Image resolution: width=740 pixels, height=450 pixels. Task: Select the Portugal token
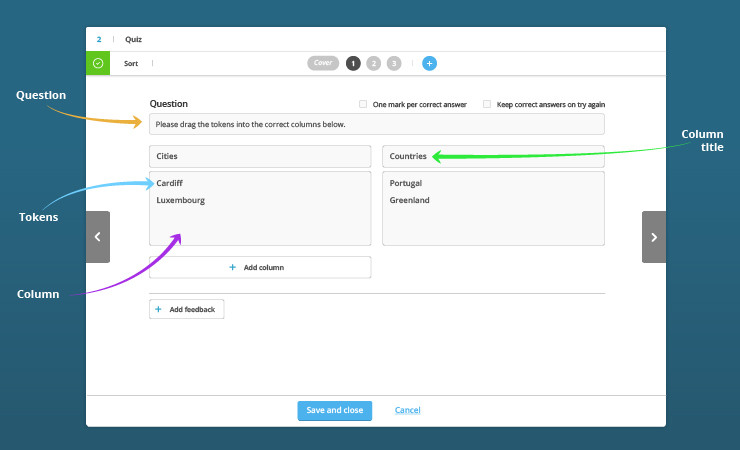pos(405,183)
